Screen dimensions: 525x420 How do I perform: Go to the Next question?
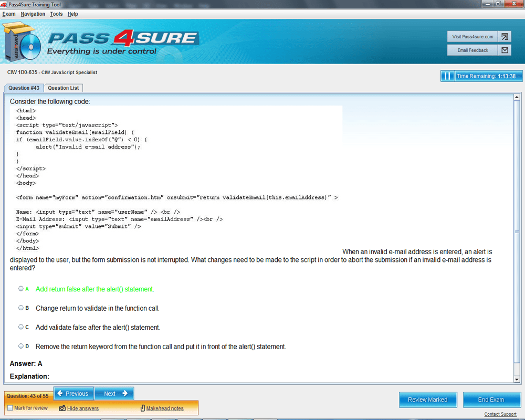114,394
